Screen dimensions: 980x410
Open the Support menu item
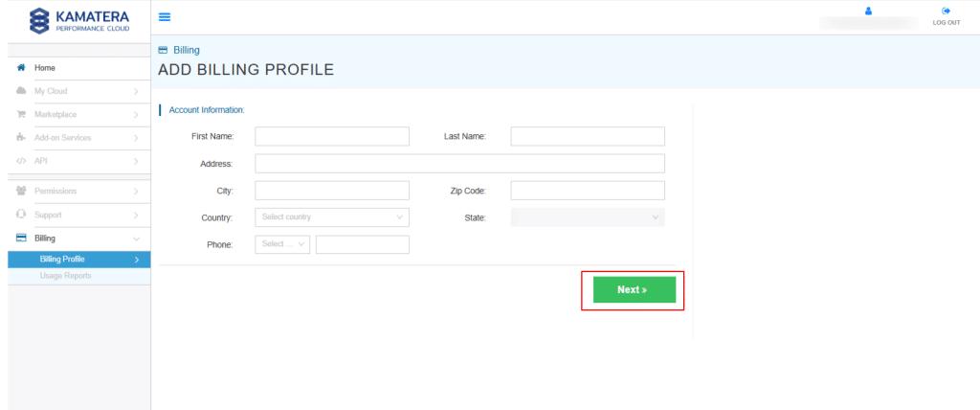coord(79,215)
